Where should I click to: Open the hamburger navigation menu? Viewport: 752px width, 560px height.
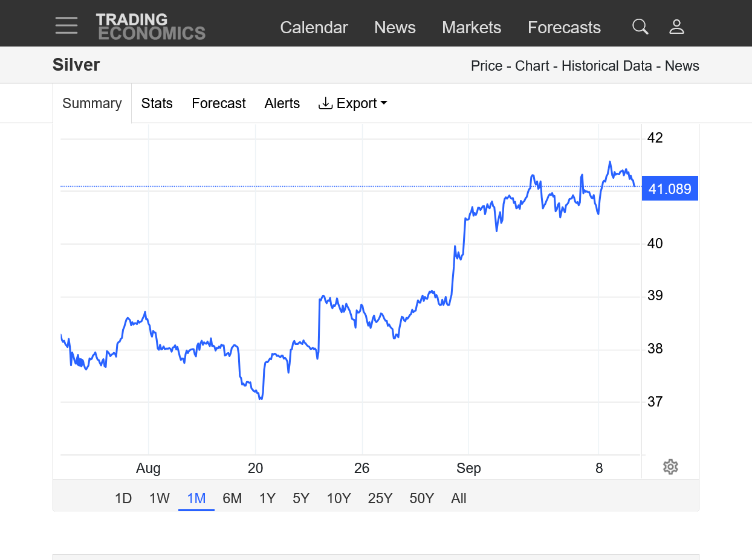(x=66, y=26)
